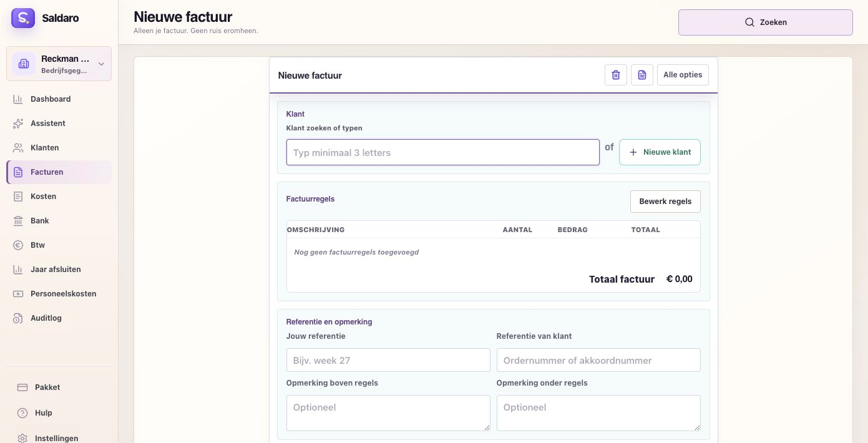
Task: Open Jaar afsluiten in the sidebar
Action: pos(59,270)
